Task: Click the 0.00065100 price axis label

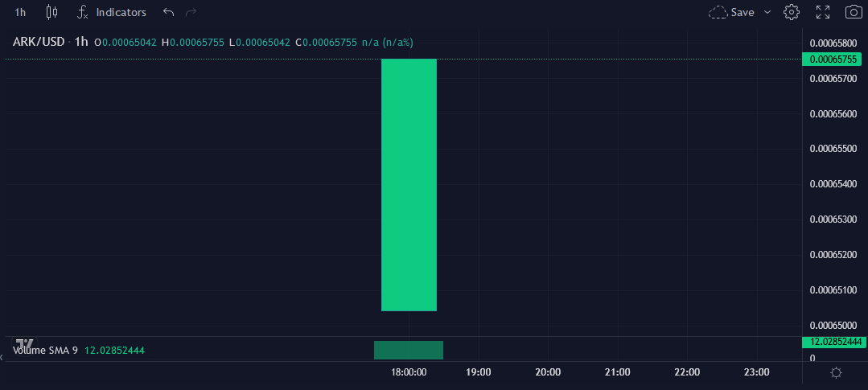Action: coord(833,289)
